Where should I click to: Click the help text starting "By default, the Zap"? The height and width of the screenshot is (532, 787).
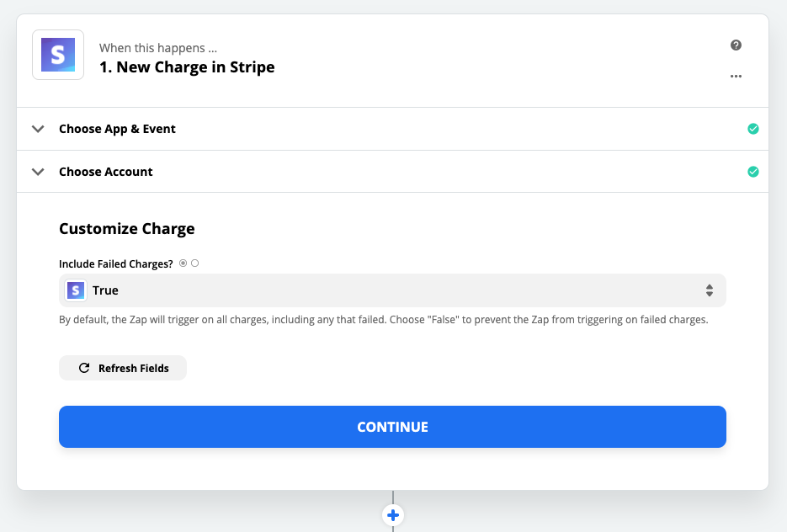click(x=384, y=320)
